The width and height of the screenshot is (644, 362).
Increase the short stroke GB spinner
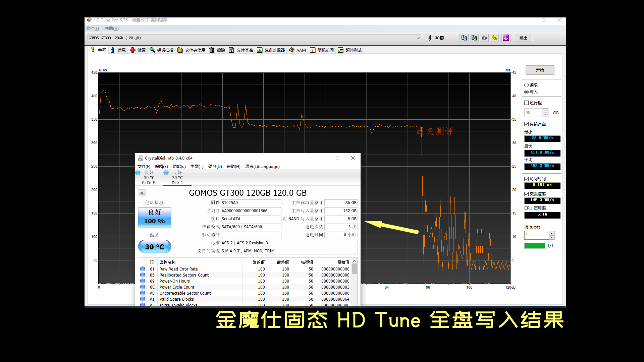(x=545, y=111)
